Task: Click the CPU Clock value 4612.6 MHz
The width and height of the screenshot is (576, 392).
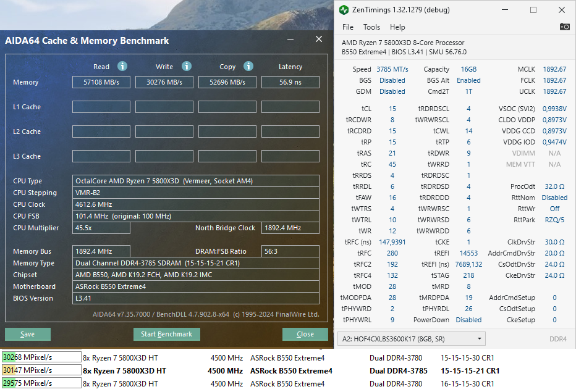Action: 195,204
